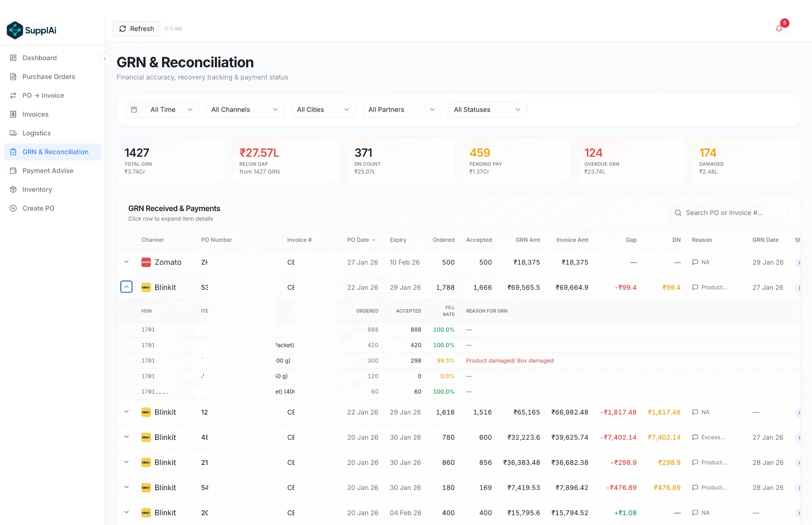Screen dimensions: 812x525
Task: Click the Damaged 174 card
Action: [746, 160]
